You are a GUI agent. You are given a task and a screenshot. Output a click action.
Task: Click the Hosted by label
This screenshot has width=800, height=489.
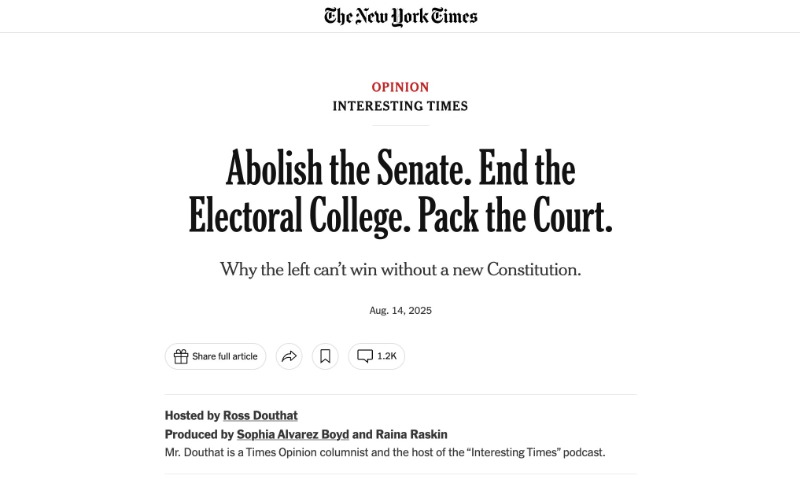click(192, 416)
